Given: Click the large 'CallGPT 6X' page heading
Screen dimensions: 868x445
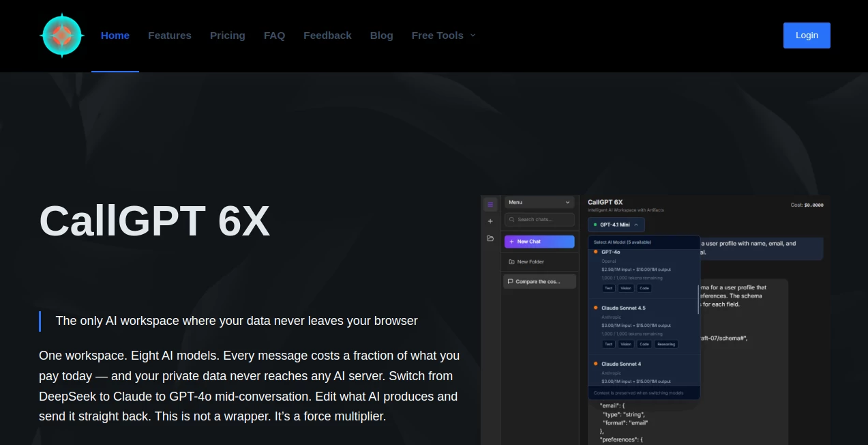Looking at the screenshot, I should click(x=155, y=220).
